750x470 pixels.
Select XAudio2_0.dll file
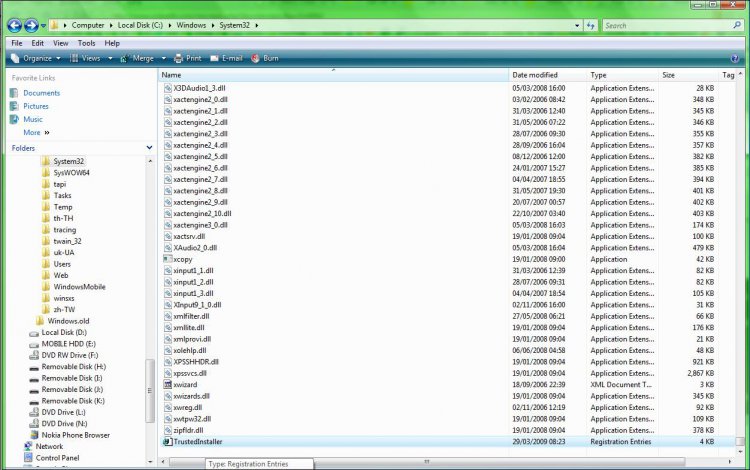(195, 248)
